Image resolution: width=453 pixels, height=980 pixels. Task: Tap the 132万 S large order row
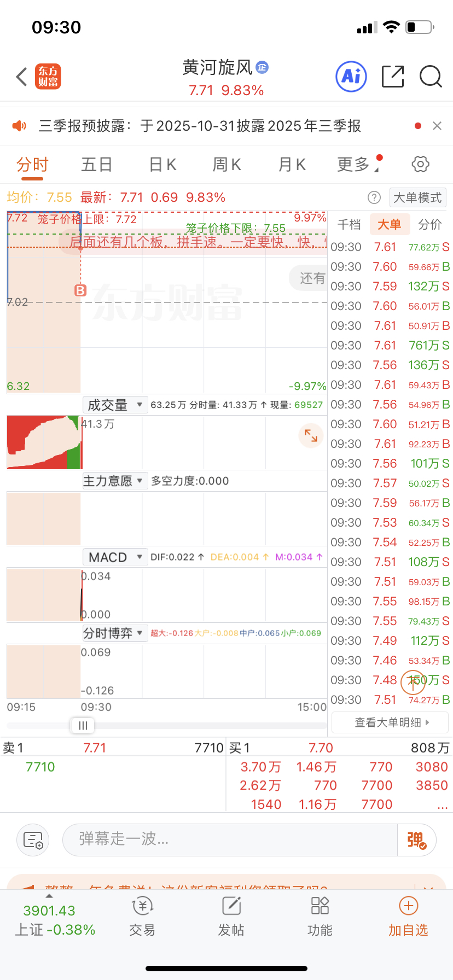390,287
